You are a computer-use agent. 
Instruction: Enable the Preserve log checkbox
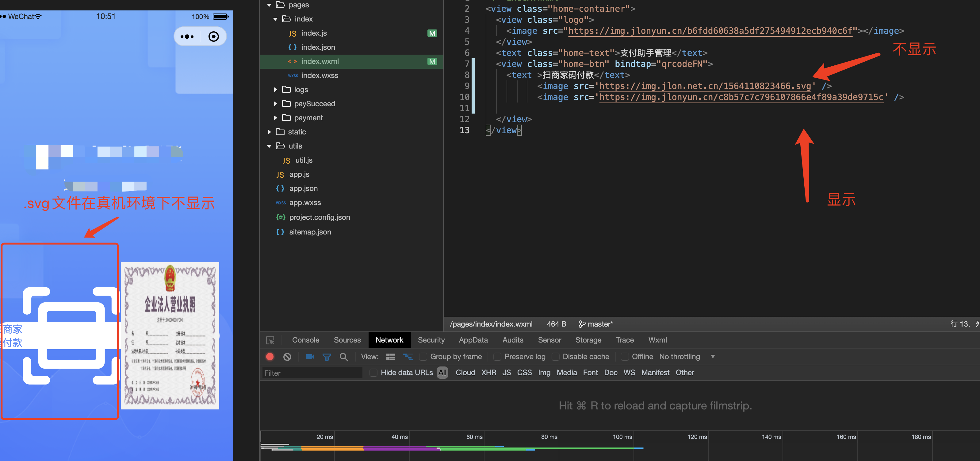497,357
